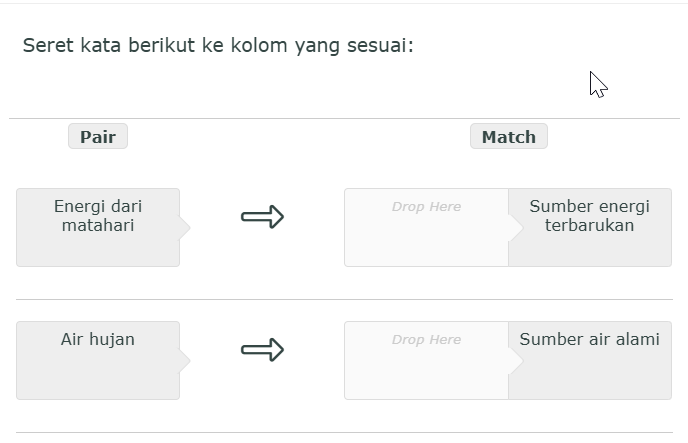Click the divider line below the instruction text
The image size is (688, 443).
pyautogui.click(x=344, y=118)
